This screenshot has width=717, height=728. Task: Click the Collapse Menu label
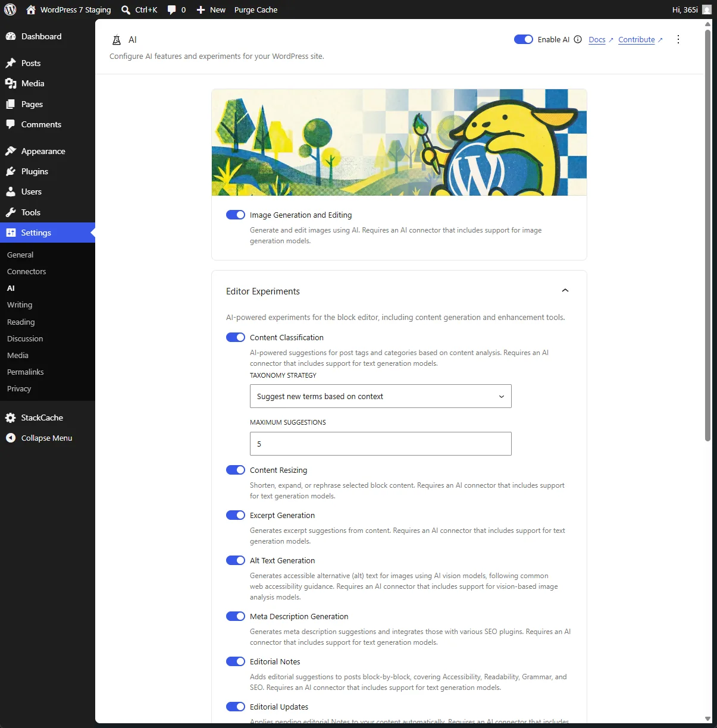click(47, 438)
